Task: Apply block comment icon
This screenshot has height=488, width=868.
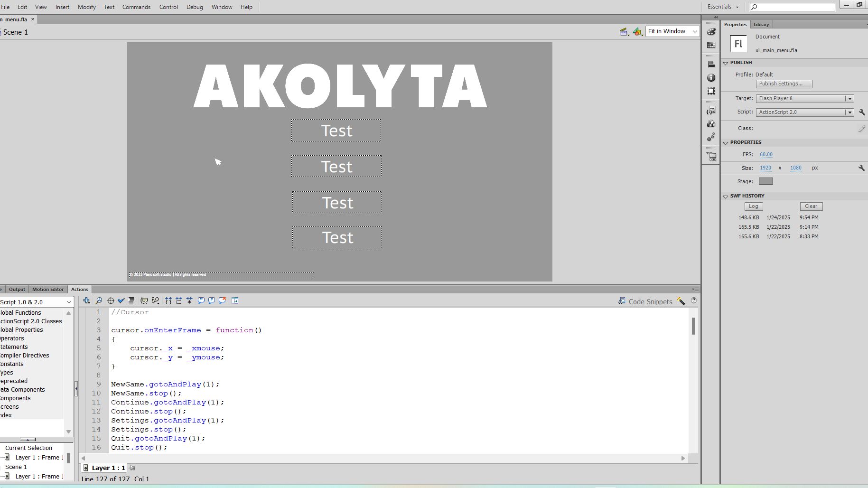Action: tap(201, 300)
